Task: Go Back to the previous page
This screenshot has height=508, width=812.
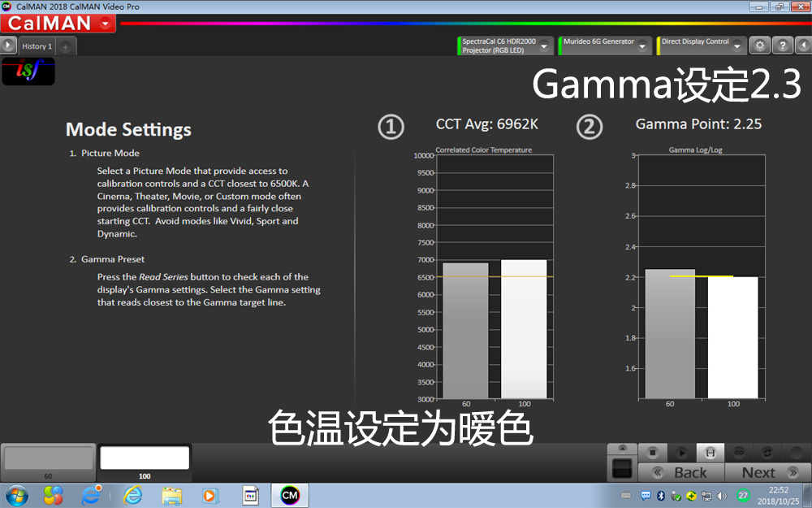Action: coord(681,472)
